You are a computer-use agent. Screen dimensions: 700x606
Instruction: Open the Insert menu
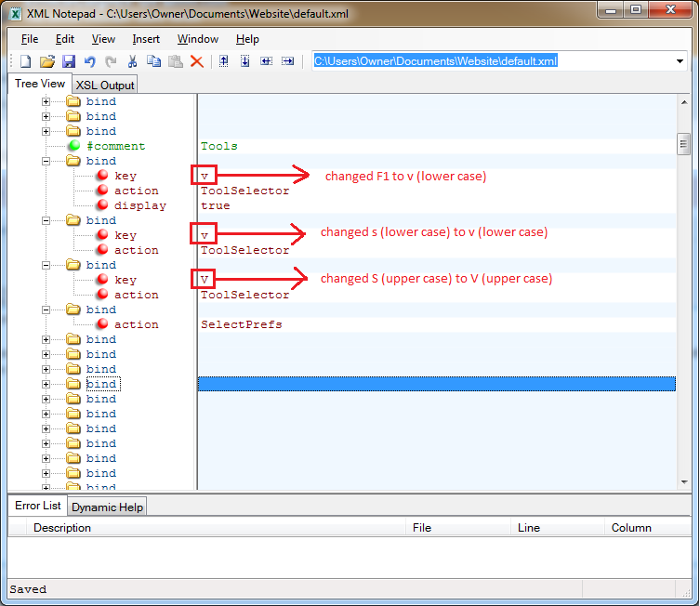146,39
